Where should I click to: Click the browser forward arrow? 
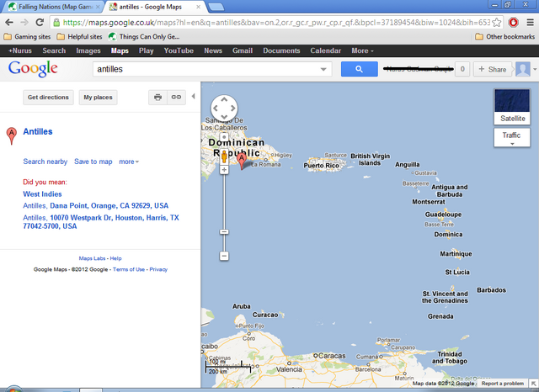(x=24, y=23)
